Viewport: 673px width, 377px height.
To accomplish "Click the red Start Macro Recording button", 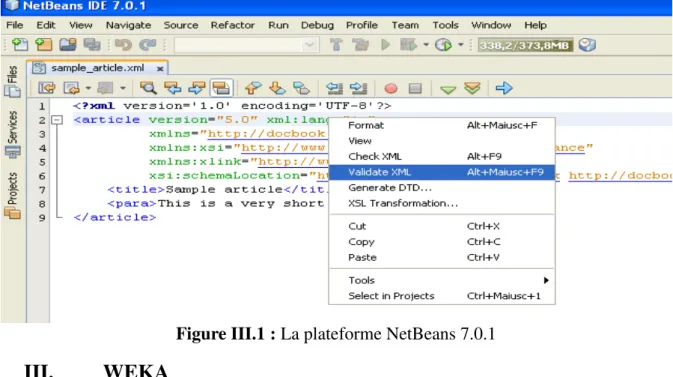I will [391, 88].
